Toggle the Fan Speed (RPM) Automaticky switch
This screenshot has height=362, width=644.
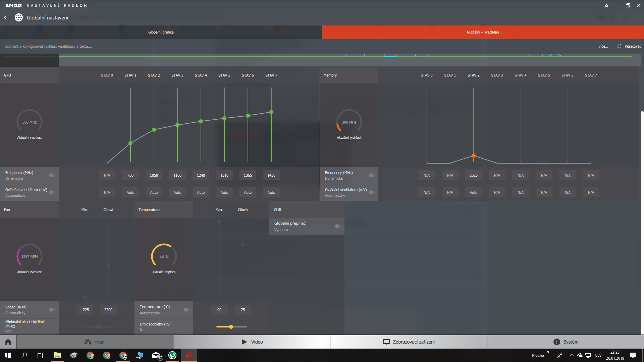tap(52, 310)
